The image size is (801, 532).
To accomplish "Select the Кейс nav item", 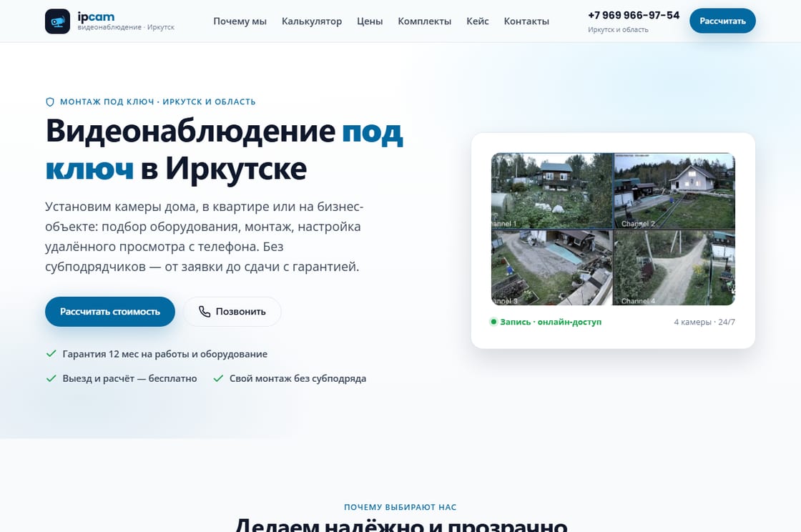I will pyautogui.click(x=478, y=21).
